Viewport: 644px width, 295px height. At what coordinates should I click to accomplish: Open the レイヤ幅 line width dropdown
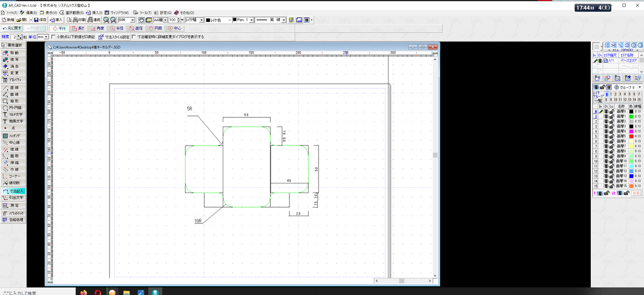[x=201, y=19]
